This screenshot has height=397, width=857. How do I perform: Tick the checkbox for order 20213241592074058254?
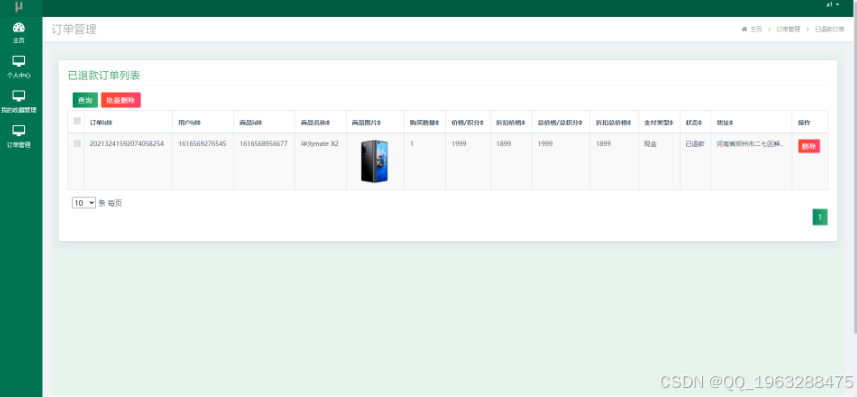tap(77, 143)
